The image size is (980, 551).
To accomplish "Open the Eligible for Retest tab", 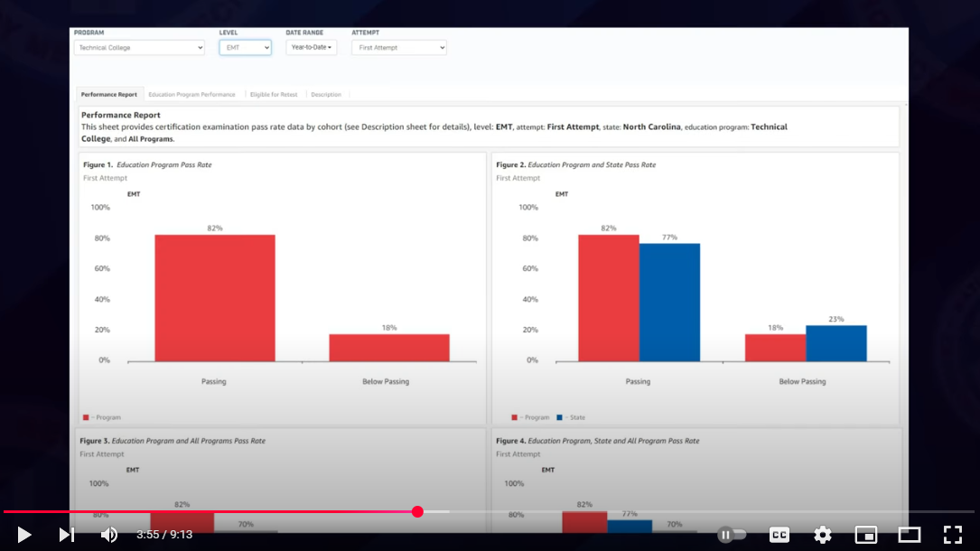I will tap(274, 95).
